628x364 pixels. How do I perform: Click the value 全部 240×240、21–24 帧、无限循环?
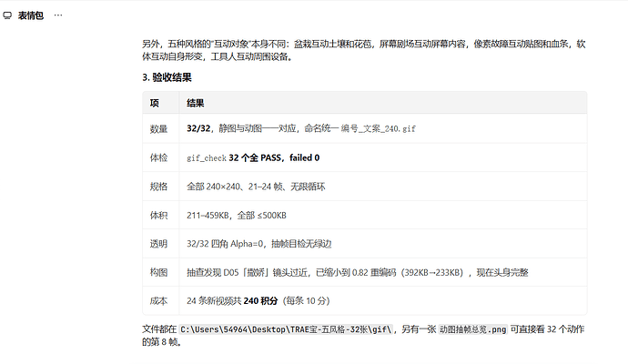pos(256,187)
